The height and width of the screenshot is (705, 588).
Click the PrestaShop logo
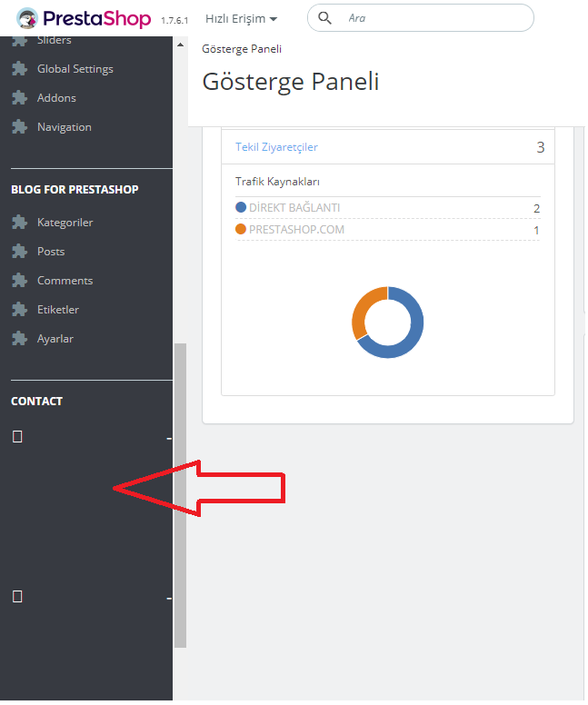84,18
